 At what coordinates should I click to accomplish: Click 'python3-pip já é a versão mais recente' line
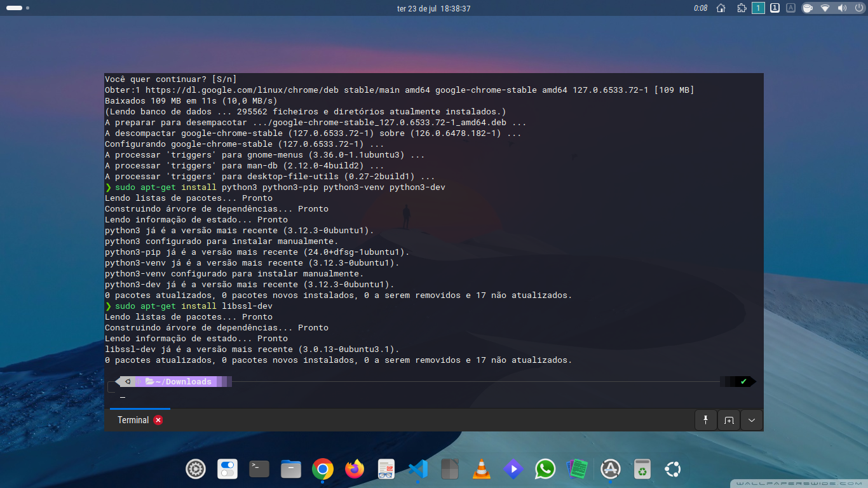pyautogui.click(x=257, y=252)
